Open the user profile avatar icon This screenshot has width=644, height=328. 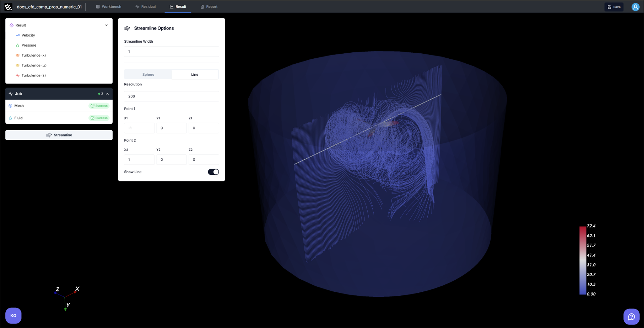(635, 7)
